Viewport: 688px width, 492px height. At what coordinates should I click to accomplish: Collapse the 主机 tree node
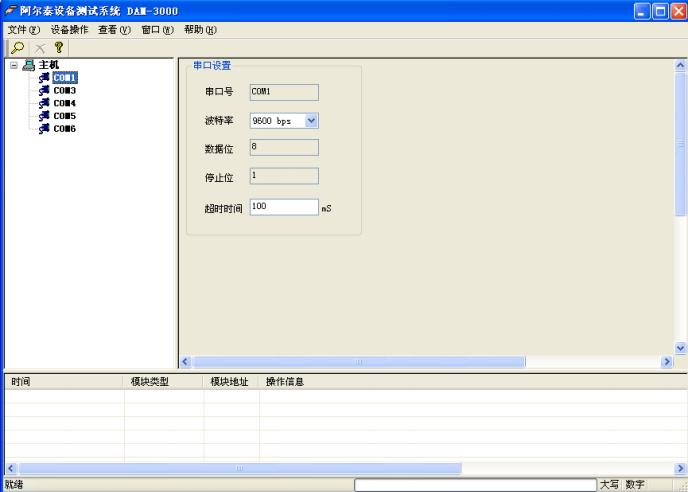(14, 65)
